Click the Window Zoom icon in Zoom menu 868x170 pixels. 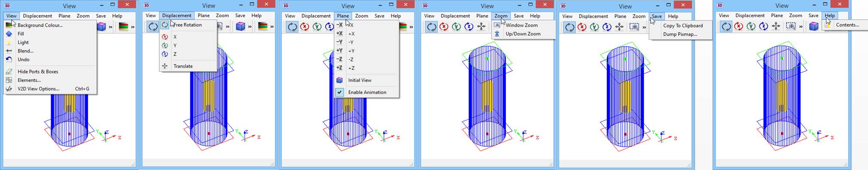497,25
